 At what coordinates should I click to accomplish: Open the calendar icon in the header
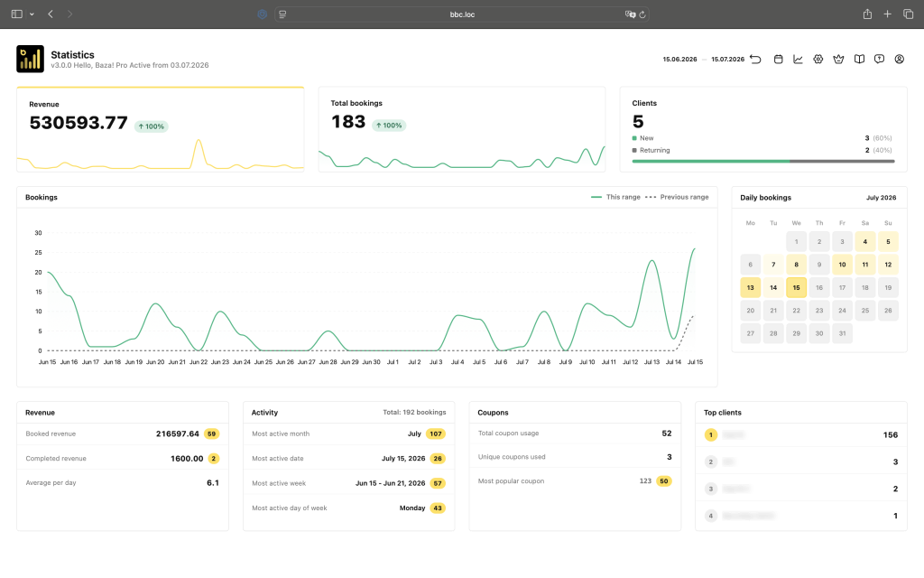click(x=779, y=59)
